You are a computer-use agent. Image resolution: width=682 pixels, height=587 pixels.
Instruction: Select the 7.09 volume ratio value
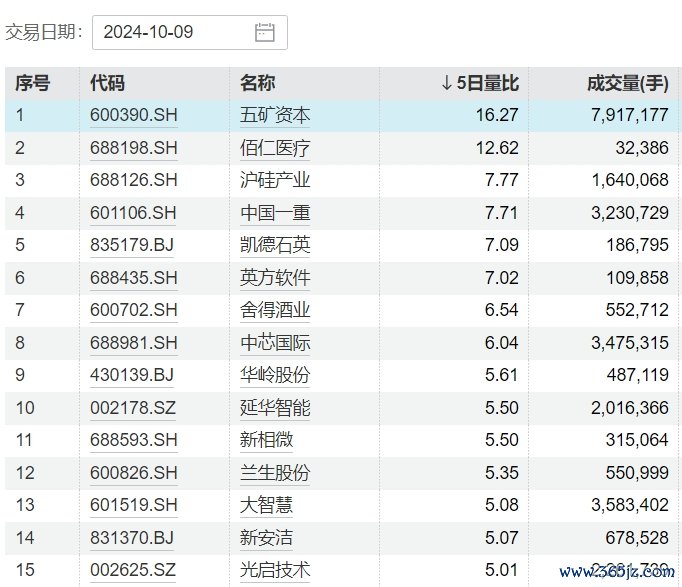pyautogui.click(x=502, y=245)
